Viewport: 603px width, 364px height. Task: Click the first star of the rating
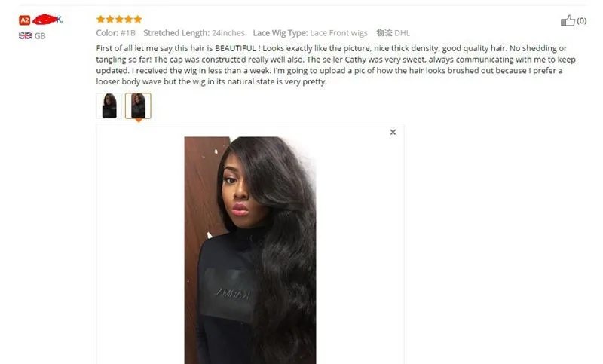tap(101, 20)
